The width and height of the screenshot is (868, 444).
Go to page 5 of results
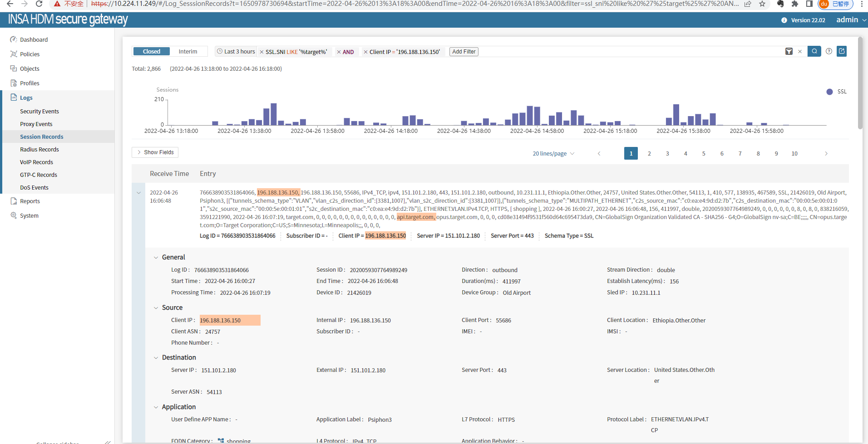[x=704, y=154]
